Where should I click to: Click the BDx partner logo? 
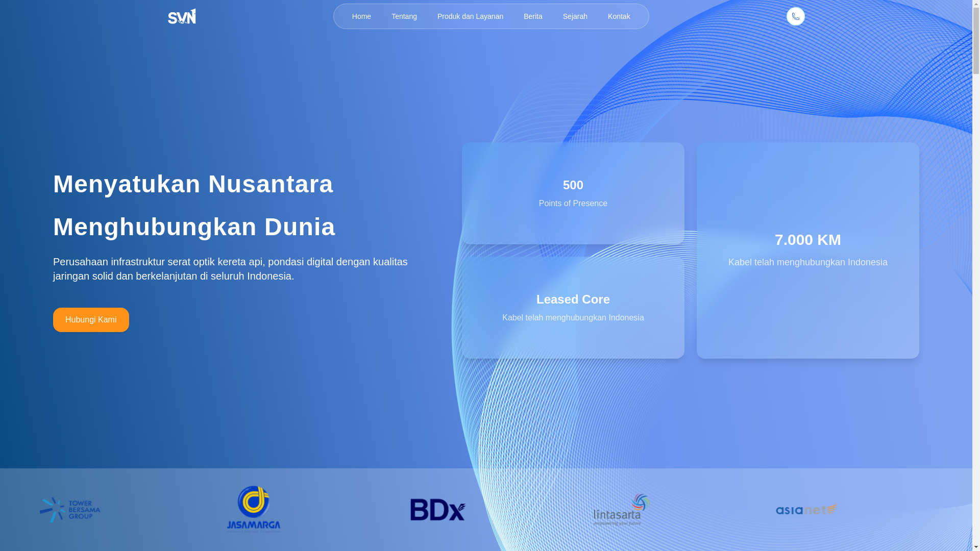(437, 510)
